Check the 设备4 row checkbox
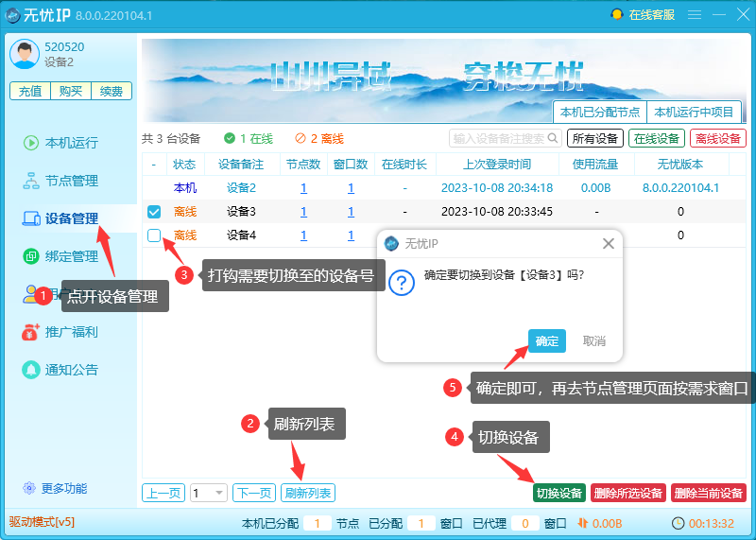 pyautogui.click(x=154, y=235)
